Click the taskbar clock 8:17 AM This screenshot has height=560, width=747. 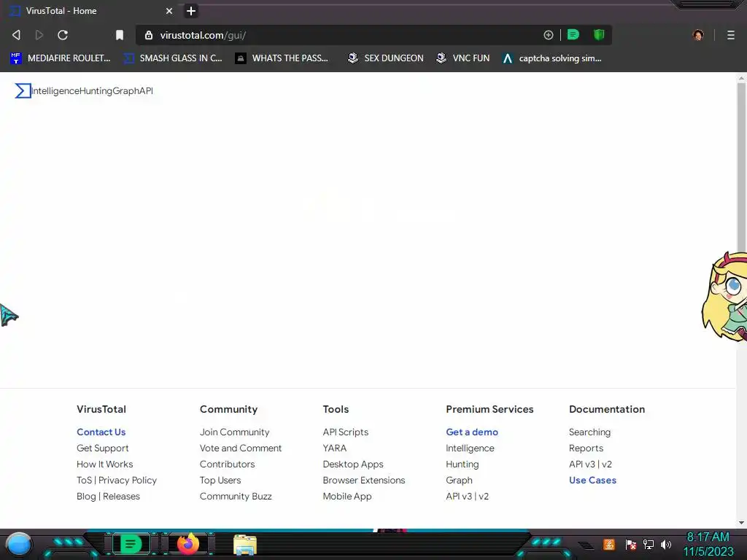pyautogui.click(x=708, y=537)
